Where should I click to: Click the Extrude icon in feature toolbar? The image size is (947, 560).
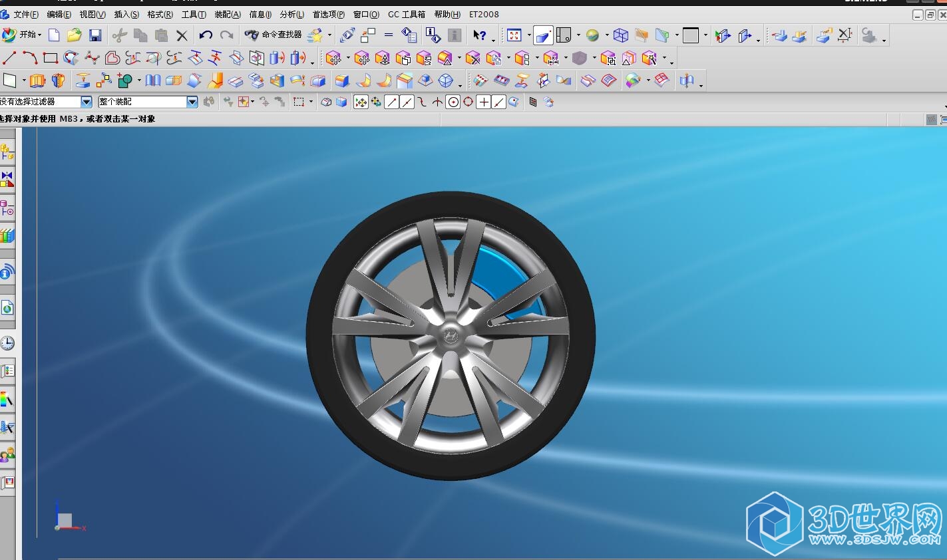37,80
